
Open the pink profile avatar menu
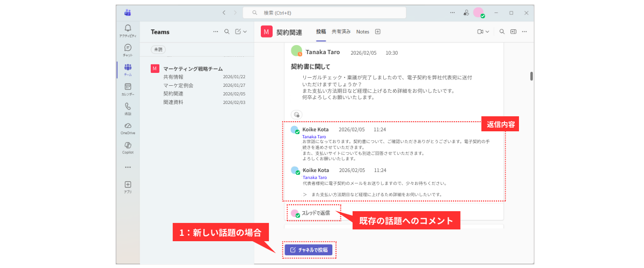click(x=478, y=12)
